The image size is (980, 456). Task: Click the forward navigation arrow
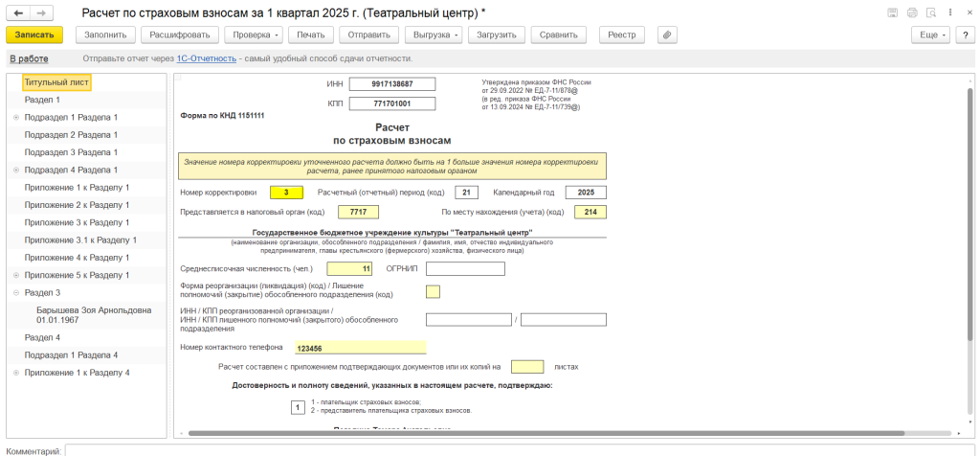(x=42, y=12)
